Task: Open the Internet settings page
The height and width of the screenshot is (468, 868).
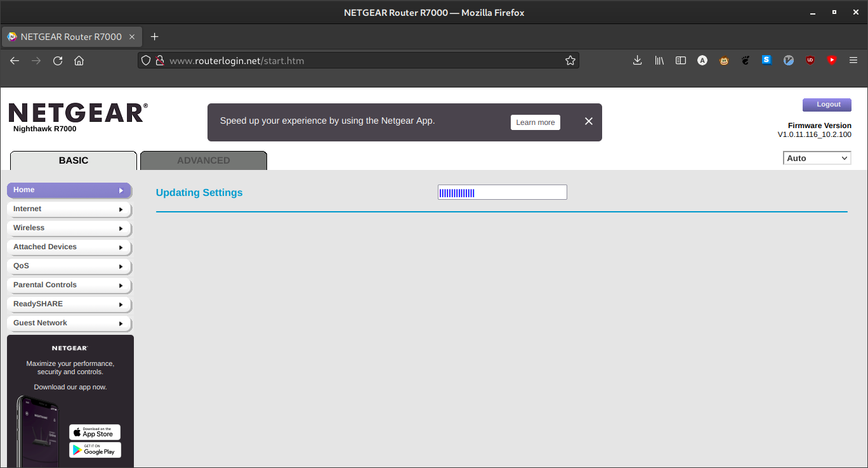Action: coord(69,209)
